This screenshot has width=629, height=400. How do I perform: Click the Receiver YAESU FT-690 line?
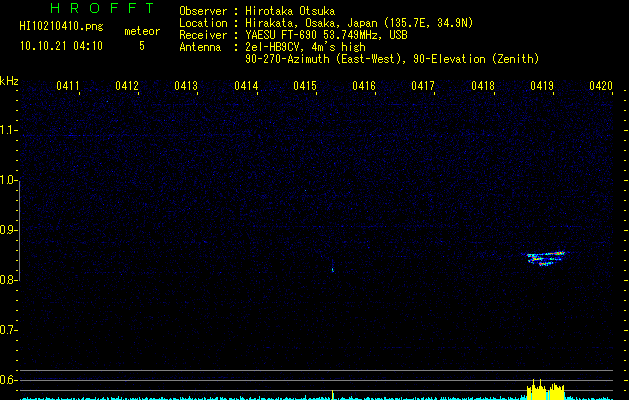click(x=293, y=35)
